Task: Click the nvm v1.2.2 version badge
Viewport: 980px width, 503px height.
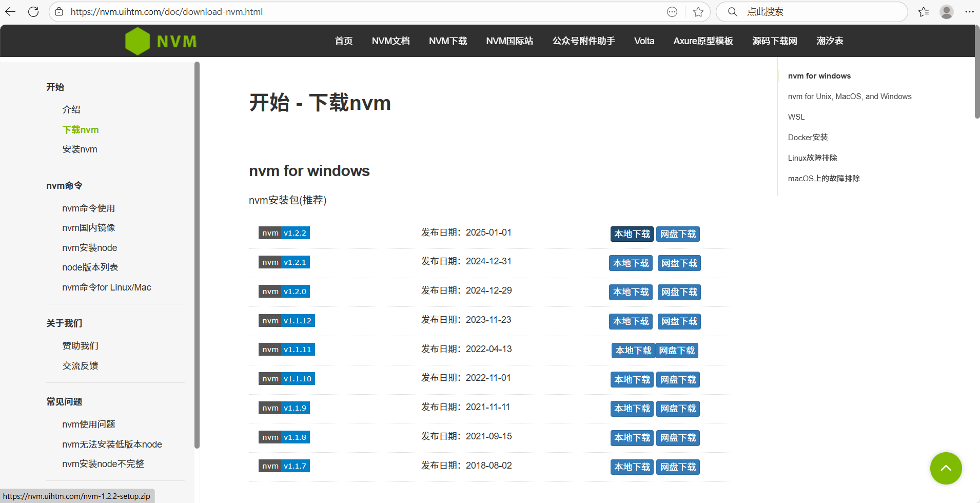Action: pyautogui.click(x=284, y=233)
